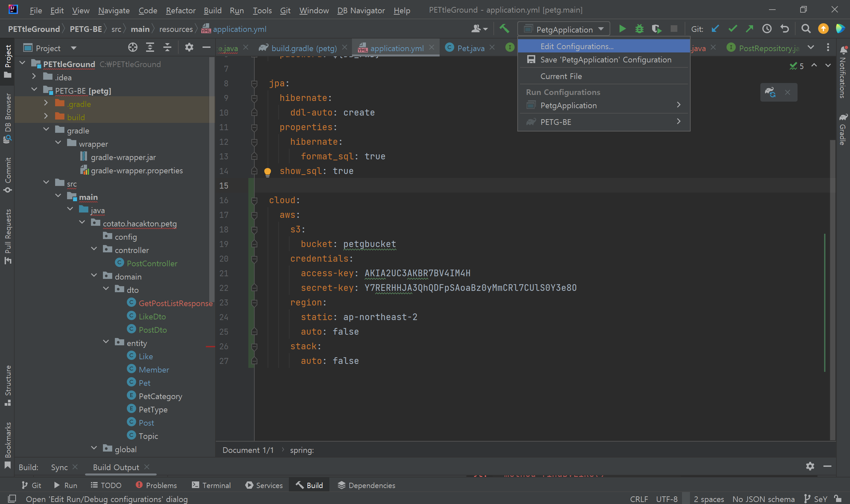
Task: Click the Debug bug icon
Action: [639, 29]
